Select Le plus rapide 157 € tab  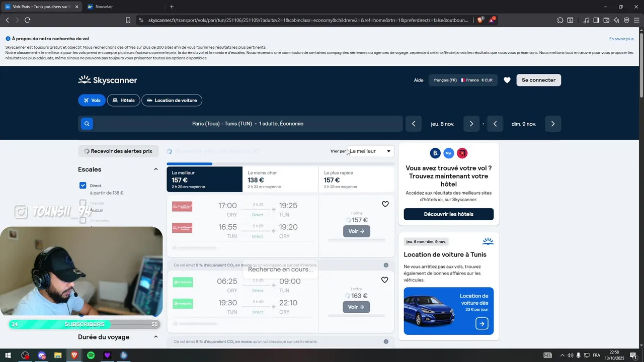pos(356,179)
